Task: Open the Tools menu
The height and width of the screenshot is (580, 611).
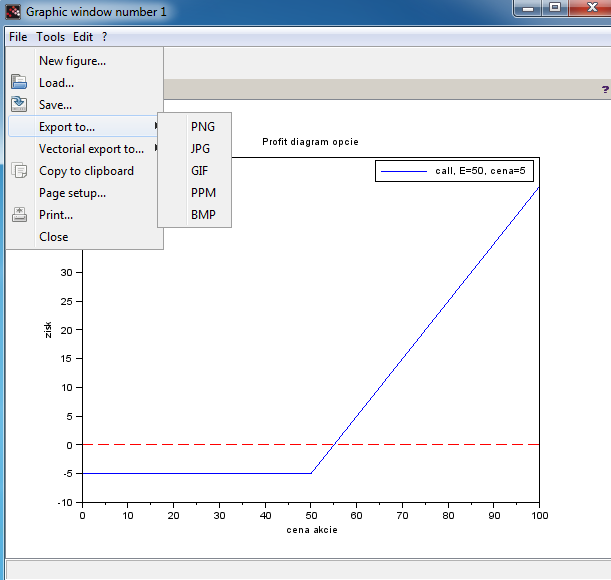Action: click(x=50, y=37)
